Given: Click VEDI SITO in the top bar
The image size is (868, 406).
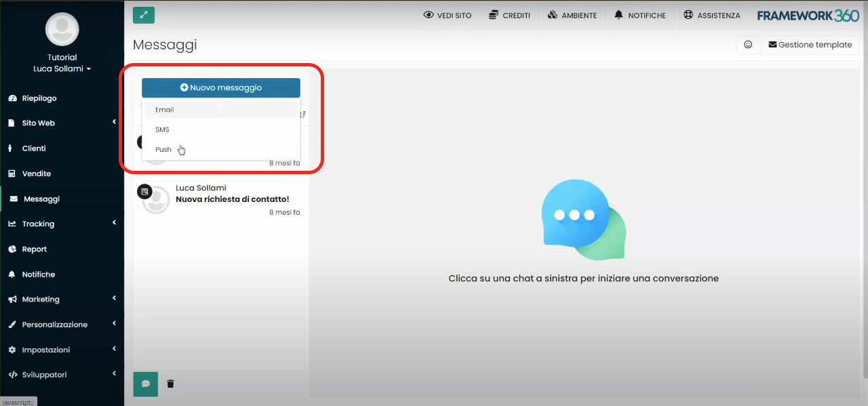Looking at the screenshot, I should (x=448, y=14).
